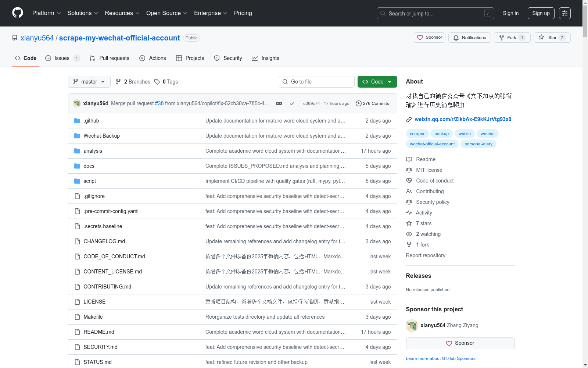Click the xianyu564 sponsor avatar
Screen dimensions: 588x368
click(412, 325)
